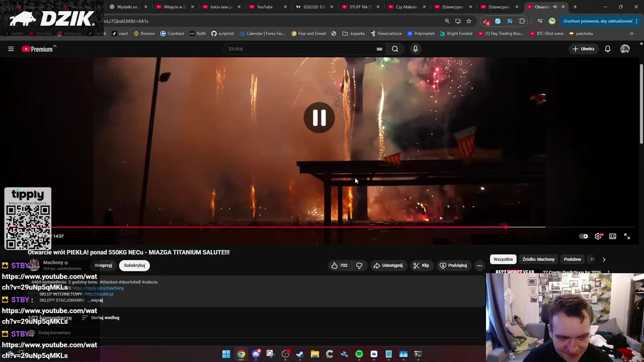
Task: Open Polymarket bookmark
Action: 421,34
